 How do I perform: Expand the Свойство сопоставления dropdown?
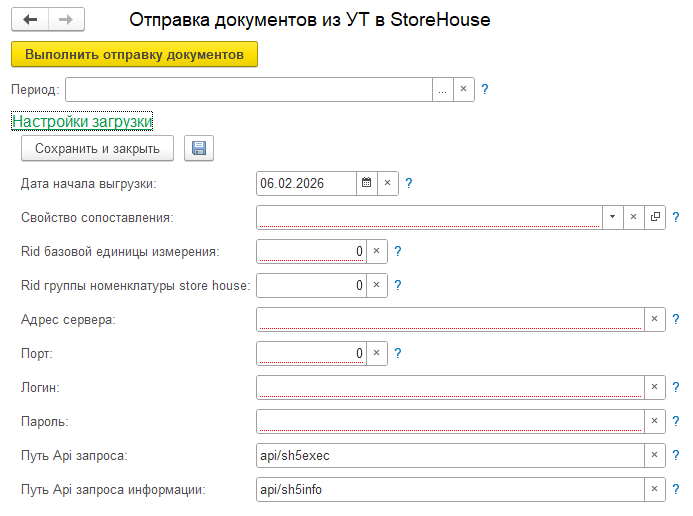click(x=611, y=217)
